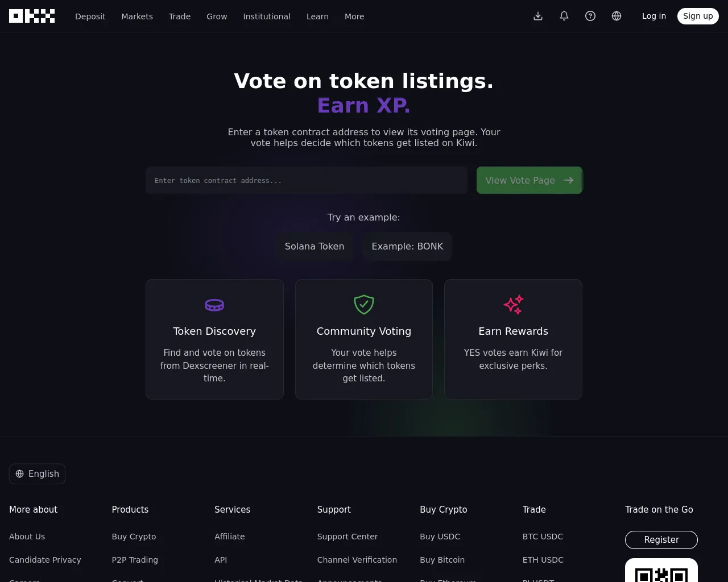The width and height of the screenshot is (728, 582).
Task: Open the Learn menu item
Action: (x=317, y=16)
